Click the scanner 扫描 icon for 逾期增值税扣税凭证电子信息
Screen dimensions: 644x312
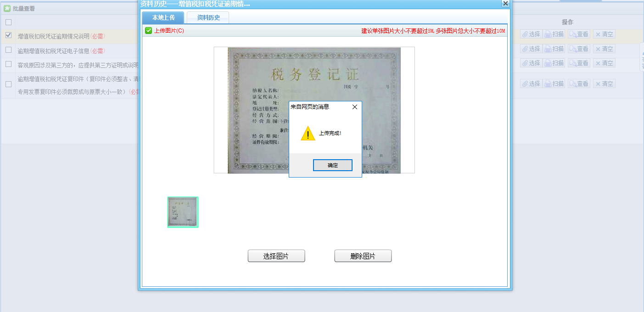pos(554,48)
